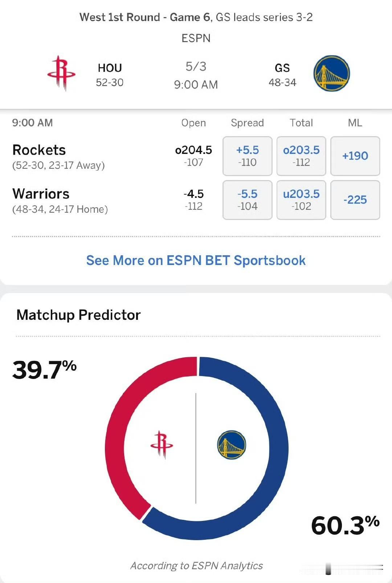Tap the Golden State Warriors logo in header
The width and height of the screenshot is (392, 583).
pos(331,73)
